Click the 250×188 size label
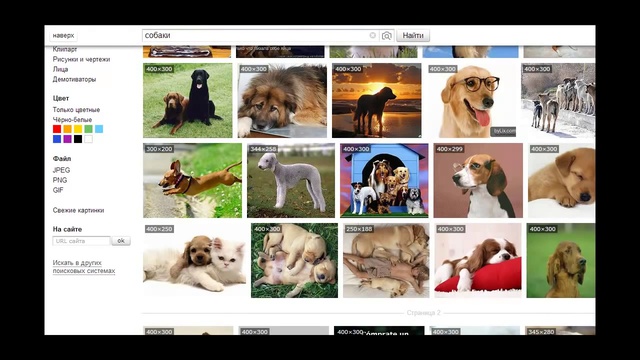 [359, 229]
